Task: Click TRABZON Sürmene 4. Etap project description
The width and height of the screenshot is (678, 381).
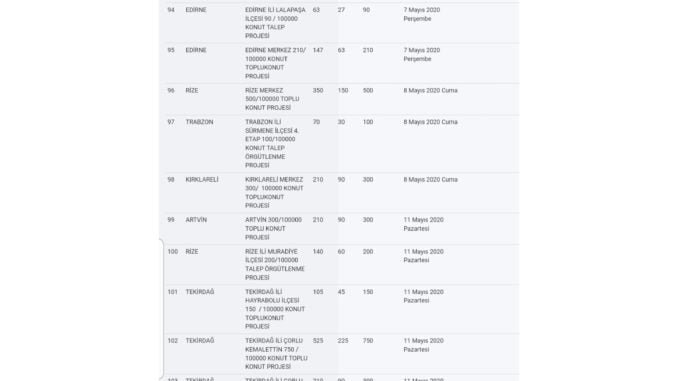Action: 272,144
